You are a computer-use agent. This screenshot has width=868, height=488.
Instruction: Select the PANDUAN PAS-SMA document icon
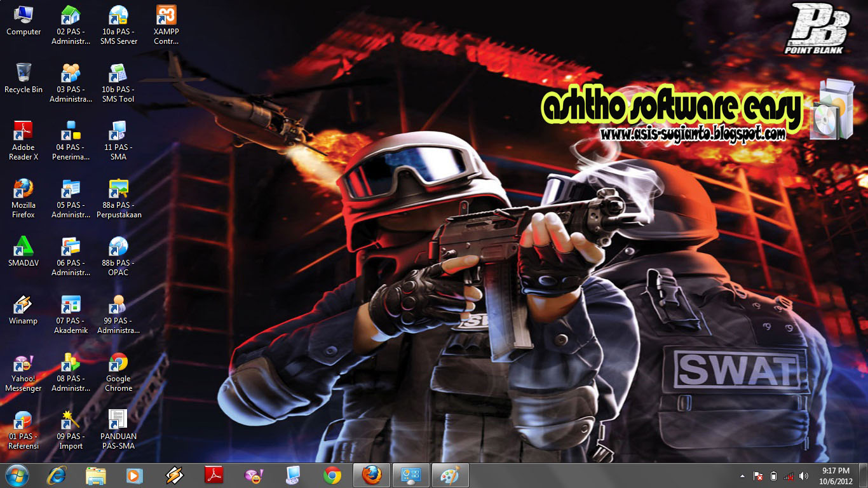118,430
